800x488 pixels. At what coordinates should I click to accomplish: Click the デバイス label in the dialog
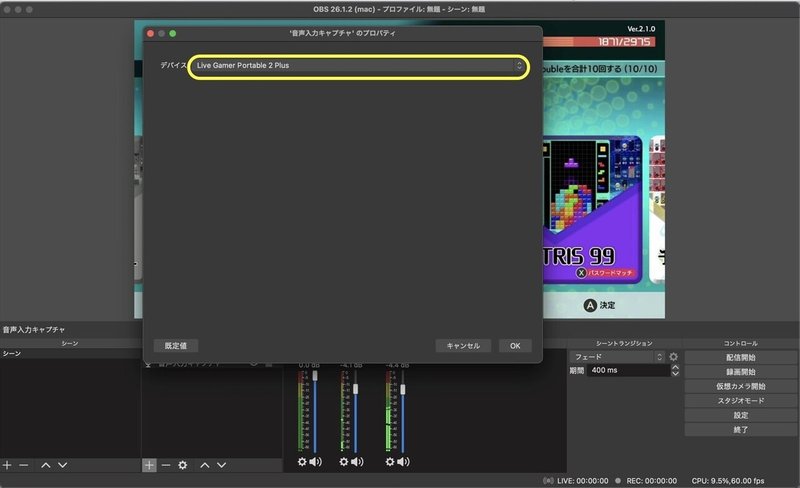173,65
